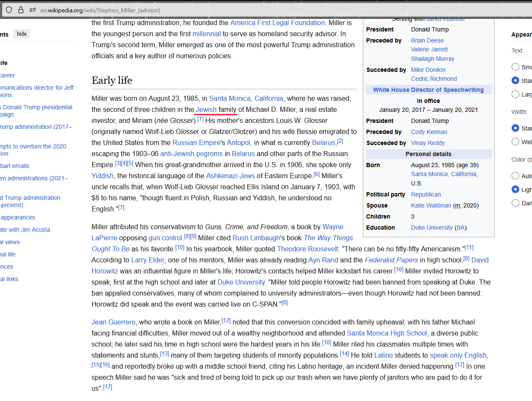Jump to Personal life contents entry
The height and width of the screenshot is (401, 532).
(x=8, y=254)
